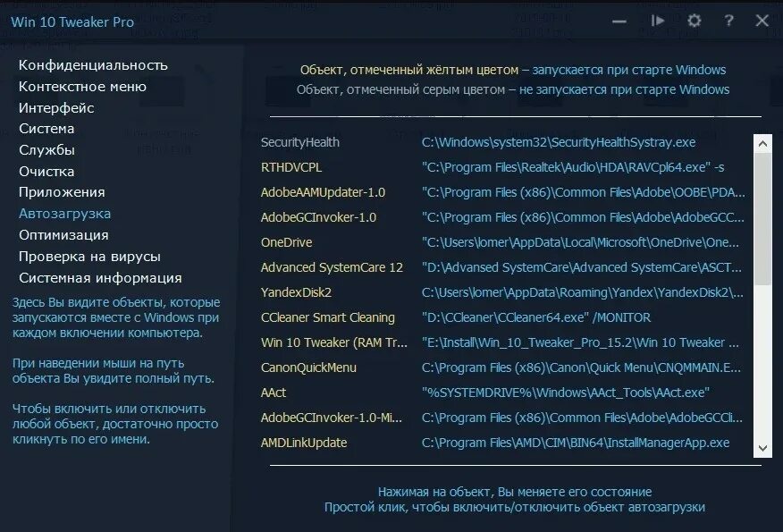Click the Win_10_Tweaker_Pro_15.2 path

point(580,342)
